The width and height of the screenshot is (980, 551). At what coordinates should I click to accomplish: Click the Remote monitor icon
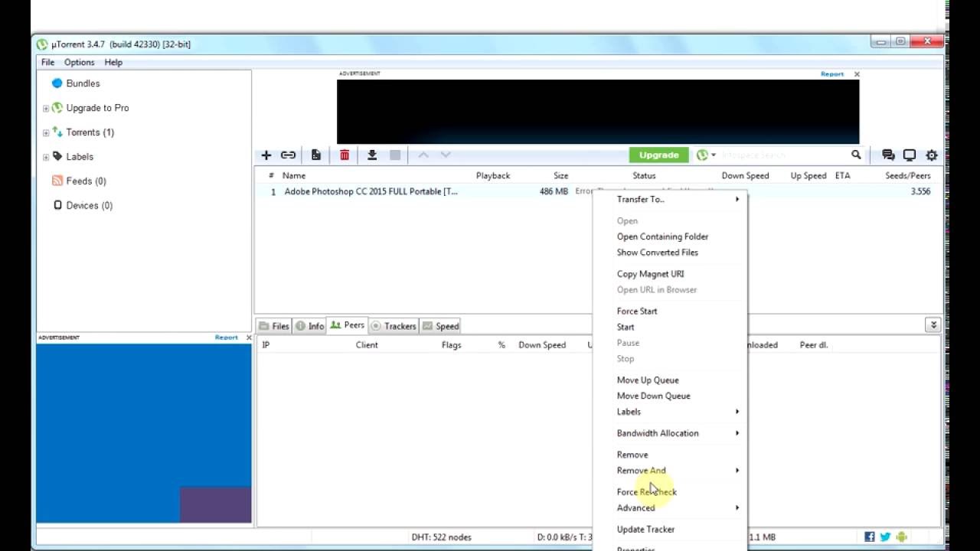[x=910, y=155]
